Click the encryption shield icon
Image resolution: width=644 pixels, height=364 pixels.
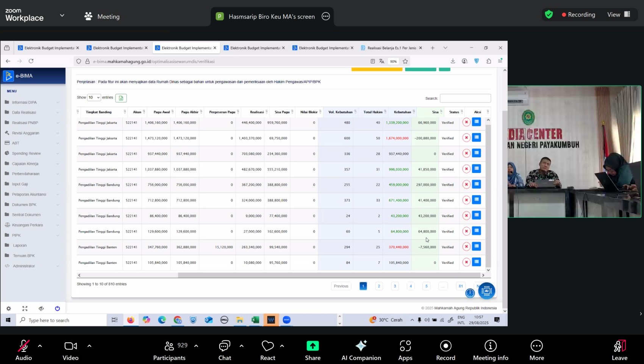click(549, 14)
